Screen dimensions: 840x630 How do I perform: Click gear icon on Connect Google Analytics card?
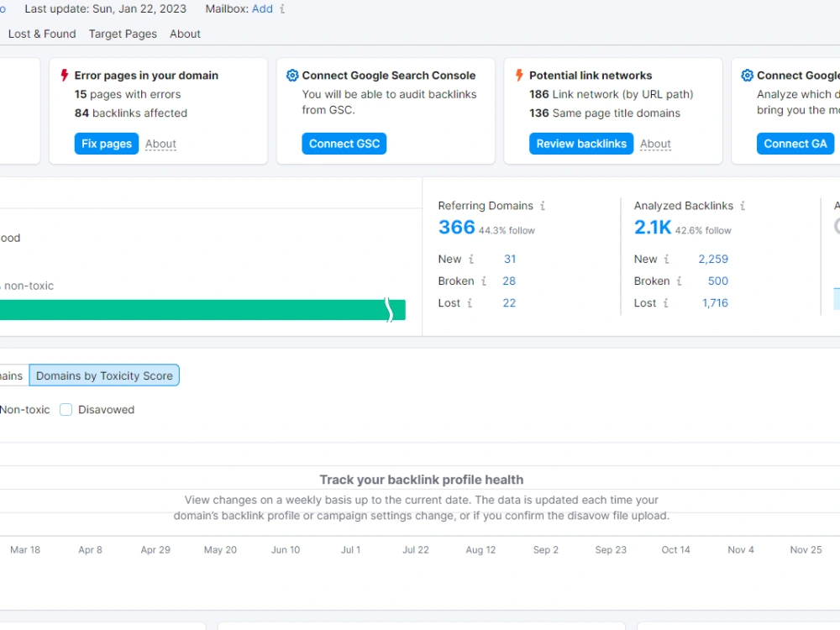[x=747, y=75]
